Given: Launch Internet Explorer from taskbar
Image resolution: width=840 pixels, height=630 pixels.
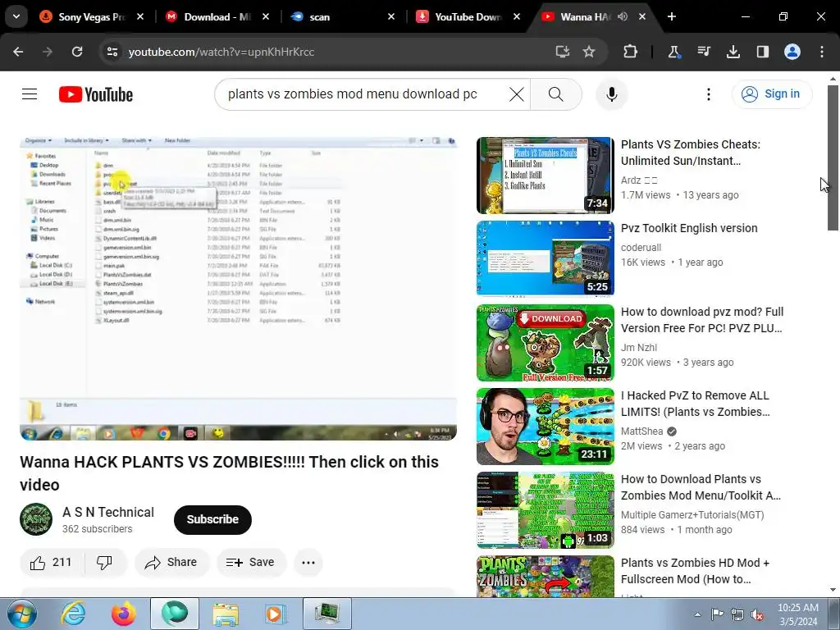Looking at the screenshot, I should click(73, 614).
